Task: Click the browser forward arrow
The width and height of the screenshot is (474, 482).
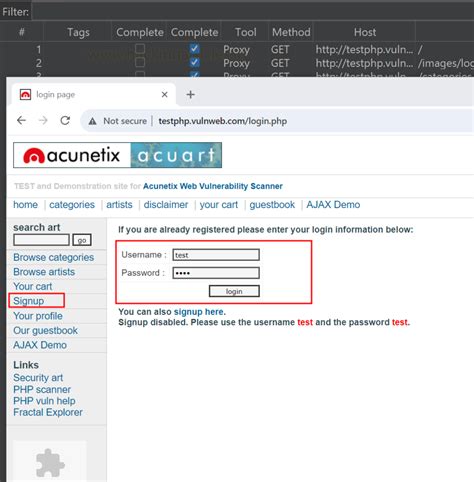Action: [x=43, y=120]
